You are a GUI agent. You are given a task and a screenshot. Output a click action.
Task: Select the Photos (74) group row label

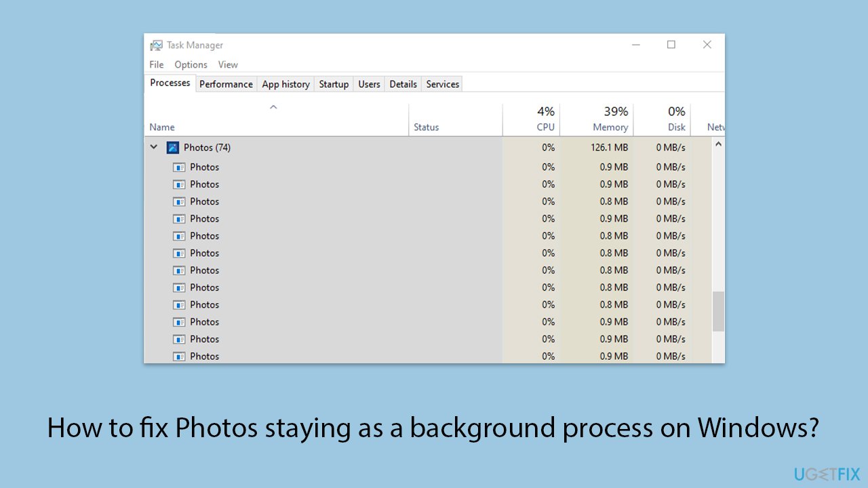(x=207, y=147)
